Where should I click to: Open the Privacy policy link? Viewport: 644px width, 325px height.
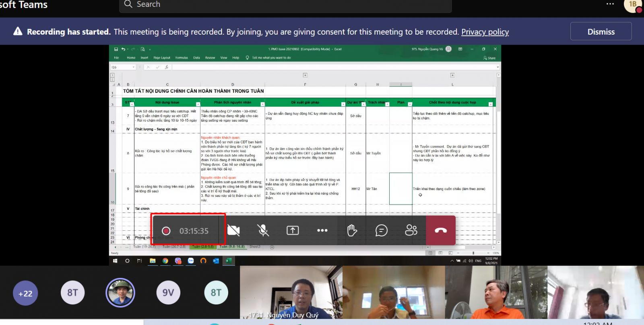click(x=485, y=32)
